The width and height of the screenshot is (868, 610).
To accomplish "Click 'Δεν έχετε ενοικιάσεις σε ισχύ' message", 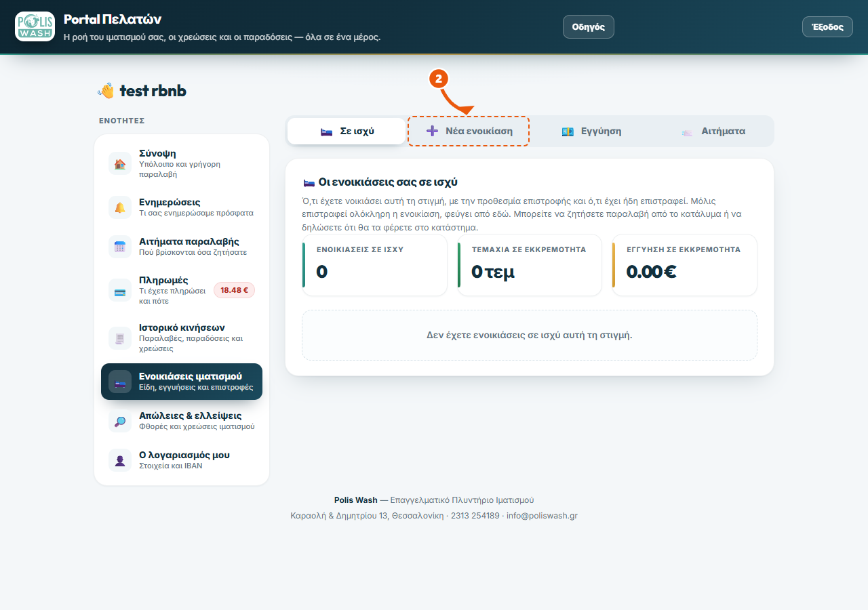I will [530, 335].
